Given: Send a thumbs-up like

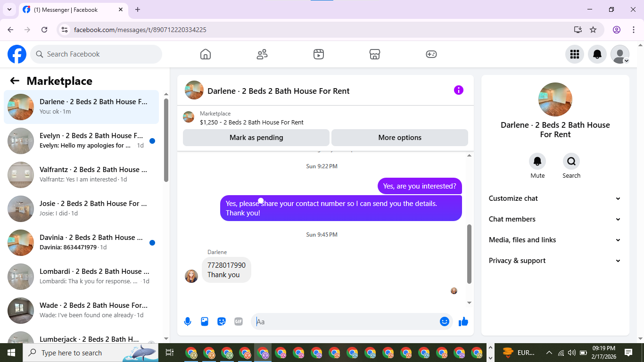Looking at the screenshot, I should coord(463,321).
